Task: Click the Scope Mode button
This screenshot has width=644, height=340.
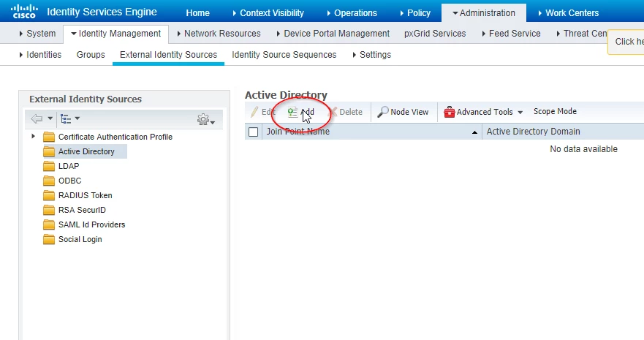Action: (555, 111)
